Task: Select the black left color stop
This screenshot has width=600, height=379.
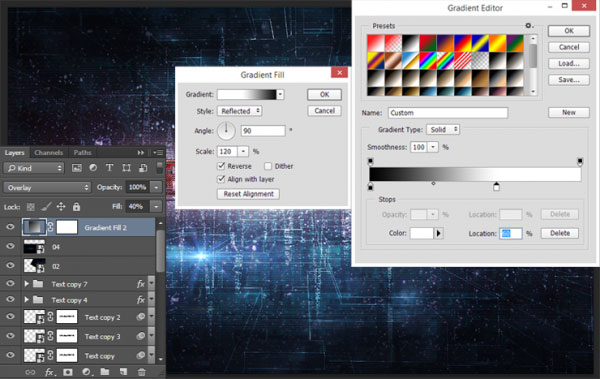Action: click(x=370, y=187)
